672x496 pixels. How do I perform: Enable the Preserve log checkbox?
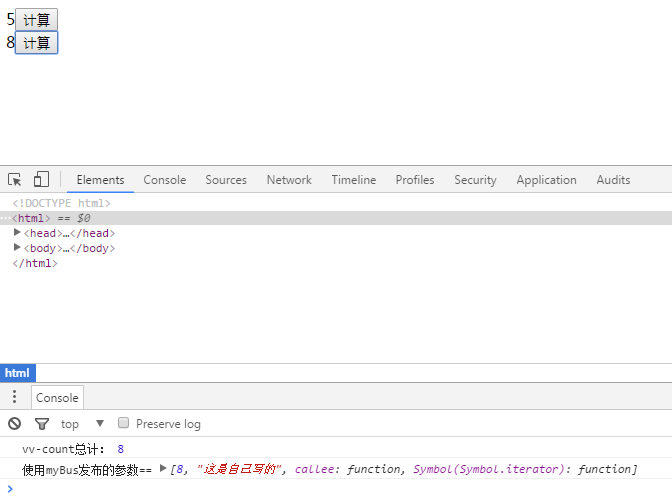(123, 423)
